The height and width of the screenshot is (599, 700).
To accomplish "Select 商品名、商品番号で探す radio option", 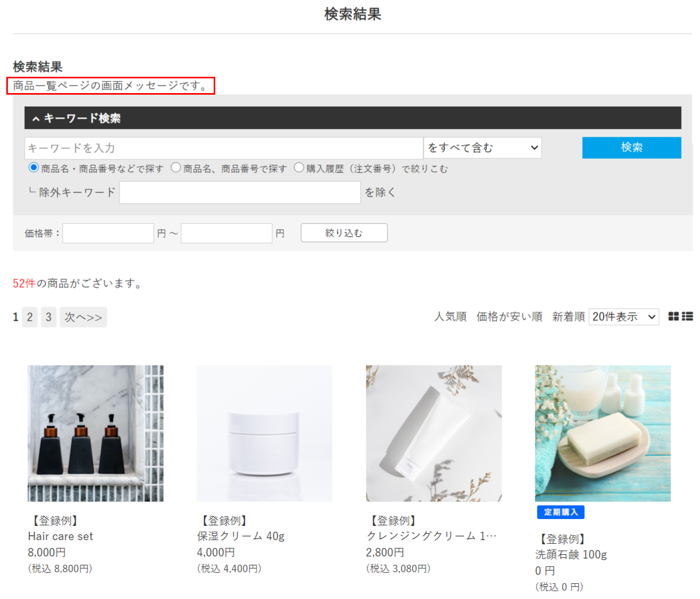I will point(176,168).
